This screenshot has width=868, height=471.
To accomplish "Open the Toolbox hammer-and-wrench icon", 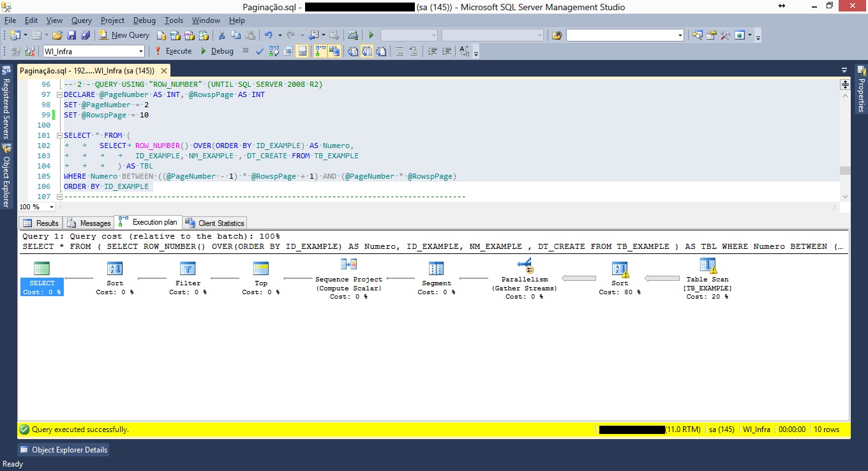I will pos(725,35).
